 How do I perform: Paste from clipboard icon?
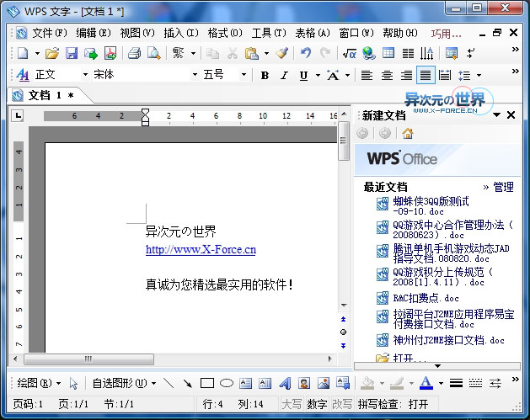252,53
